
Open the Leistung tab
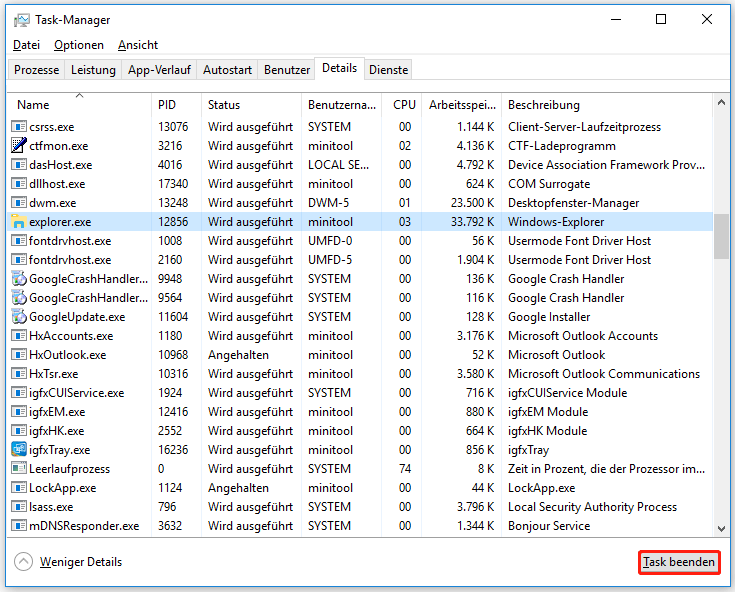coord(93,70)
